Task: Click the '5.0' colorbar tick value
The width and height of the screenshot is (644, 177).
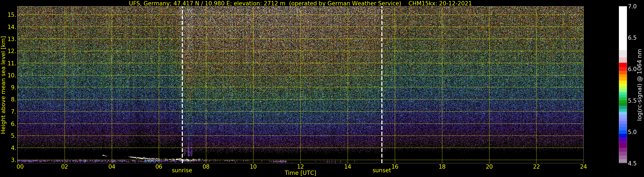Action: pos(632,132)
